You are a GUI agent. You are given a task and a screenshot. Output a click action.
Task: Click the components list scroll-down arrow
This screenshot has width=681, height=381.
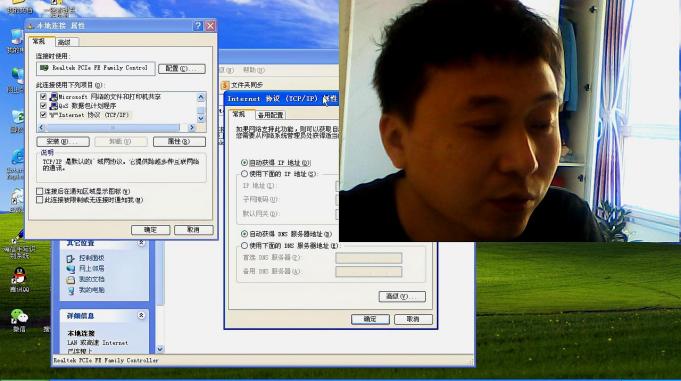point(201,118)
